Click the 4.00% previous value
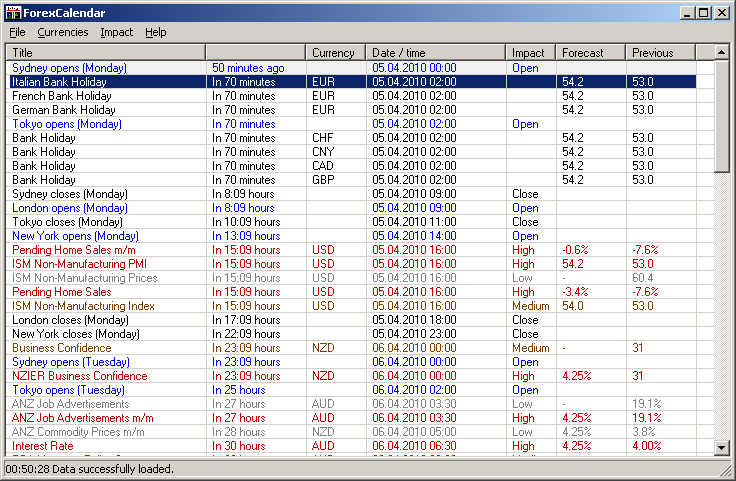Viewport: 736px width, 481px height. (646, 446)
